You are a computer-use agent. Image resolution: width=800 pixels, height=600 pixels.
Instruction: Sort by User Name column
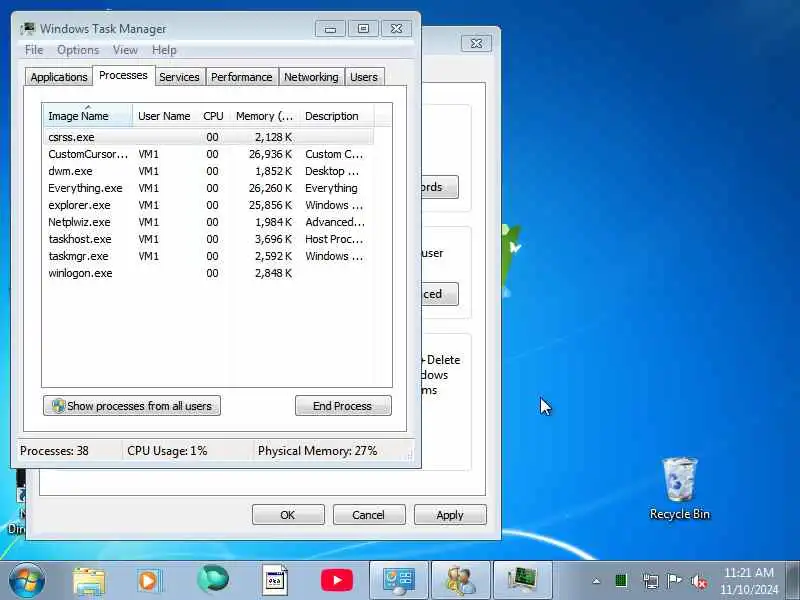click(164, 116)
